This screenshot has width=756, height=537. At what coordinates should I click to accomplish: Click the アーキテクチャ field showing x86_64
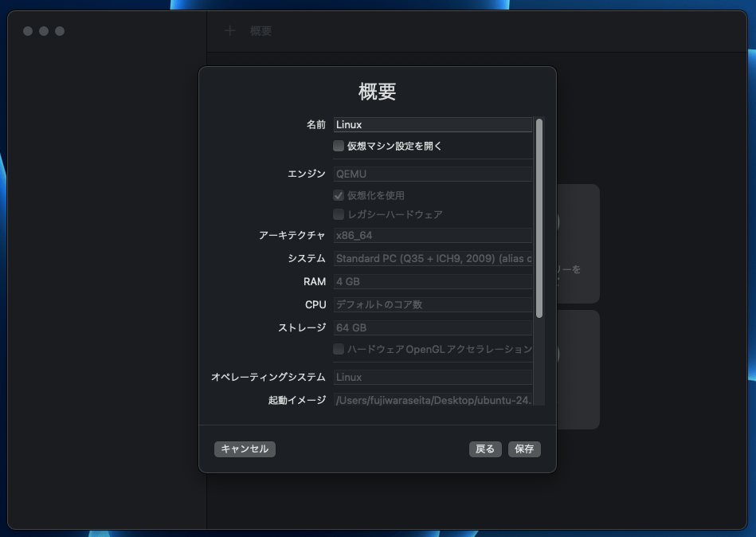(433, 235)
